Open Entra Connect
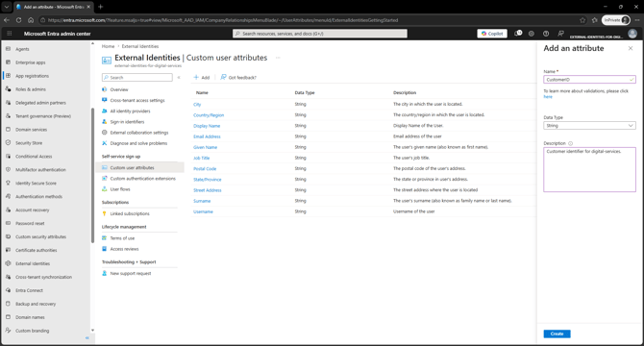This screenshot has width=644, height=346. click(29, 290)
